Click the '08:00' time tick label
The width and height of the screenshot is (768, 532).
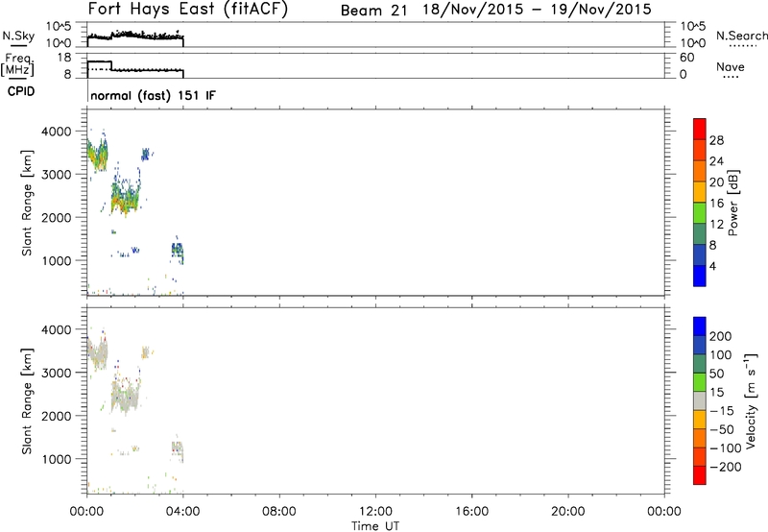tap(279, 512)
